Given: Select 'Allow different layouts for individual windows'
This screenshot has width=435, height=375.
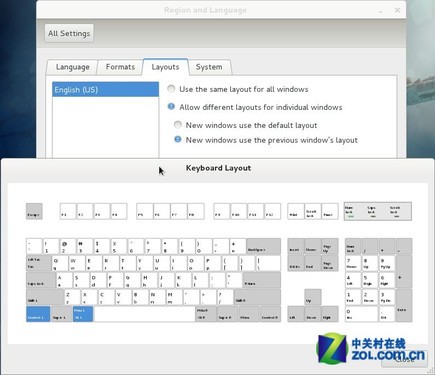Looking at the screenshot, I should tap(255, 107).
